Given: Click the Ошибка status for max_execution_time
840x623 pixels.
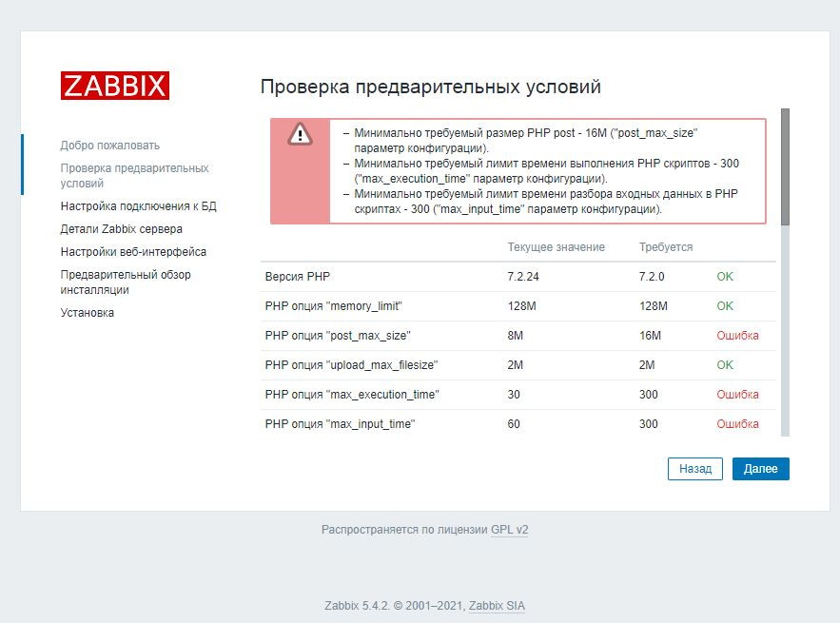Looking at the screenshot, I should tap(737, 395).
